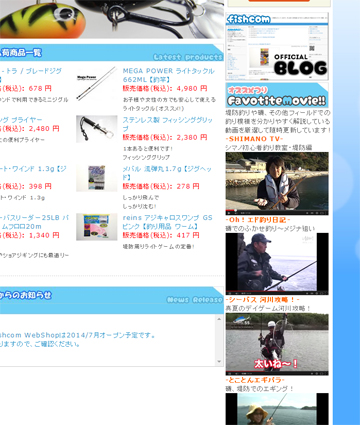Play the Oh! Ef fishing diary video
The height and width of the screenshot is (425, 360).
(277, 264)
